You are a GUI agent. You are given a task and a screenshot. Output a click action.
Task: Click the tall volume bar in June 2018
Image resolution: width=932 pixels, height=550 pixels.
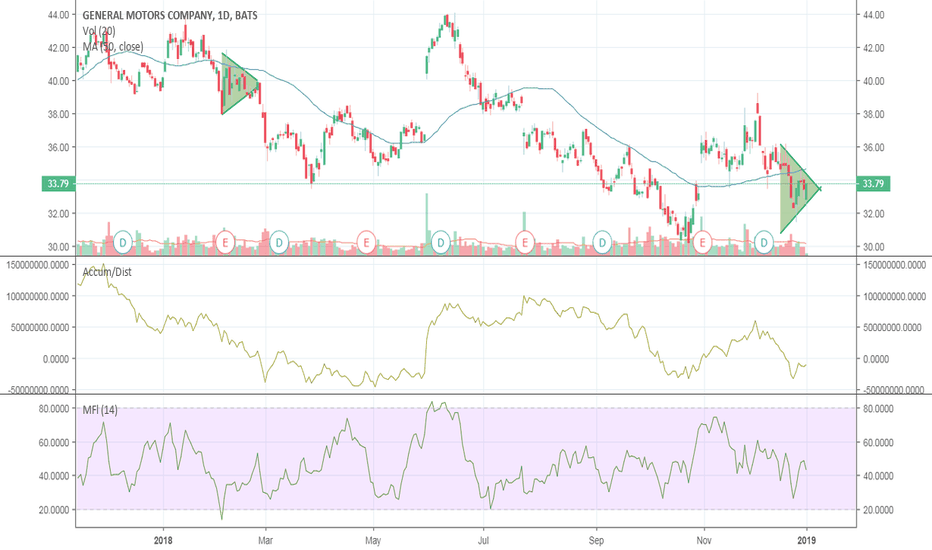(x=426, y=224)
